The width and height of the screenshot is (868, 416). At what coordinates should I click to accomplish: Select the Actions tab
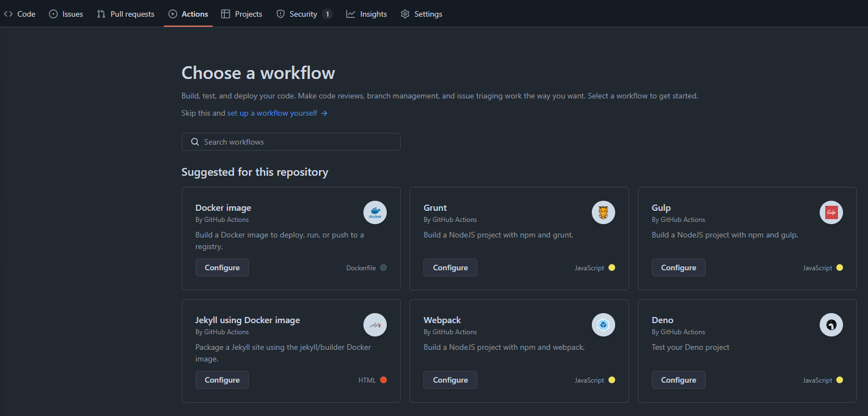[x=188, y=14]
